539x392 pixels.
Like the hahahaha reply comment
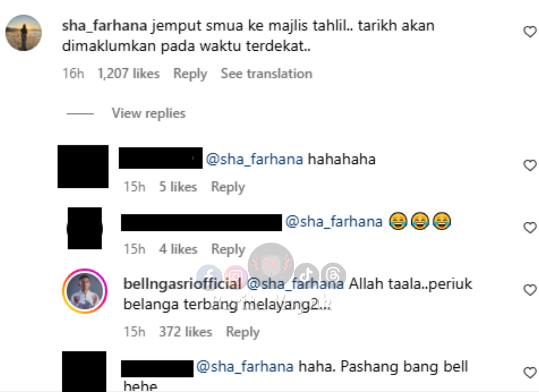(530, 165)
